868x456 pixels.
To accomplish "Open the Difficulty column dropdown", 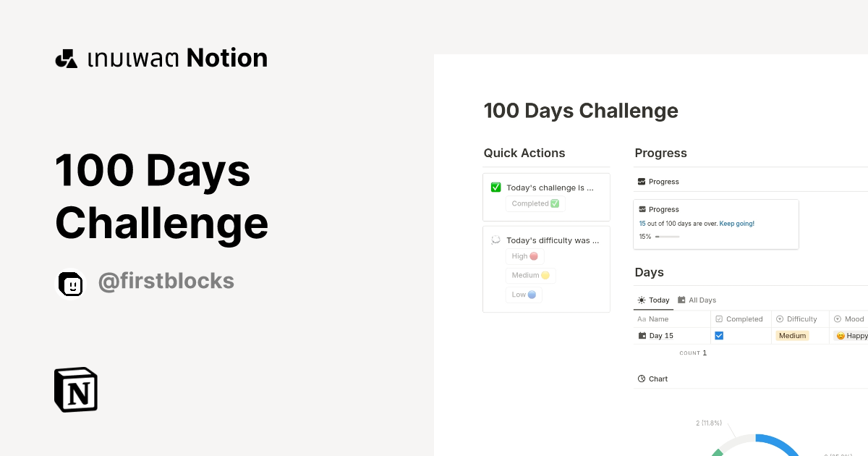I will (x=799, y=318).
